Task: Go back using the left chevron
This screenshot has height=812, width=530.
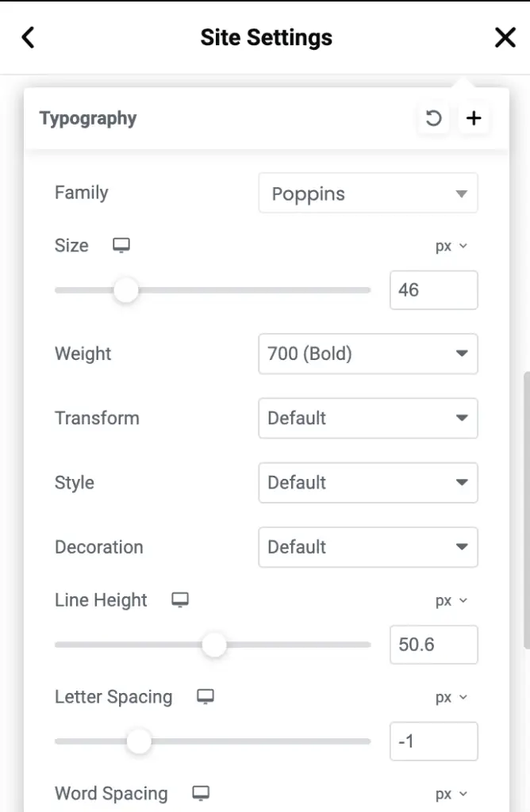Action: tap(28, 37)
